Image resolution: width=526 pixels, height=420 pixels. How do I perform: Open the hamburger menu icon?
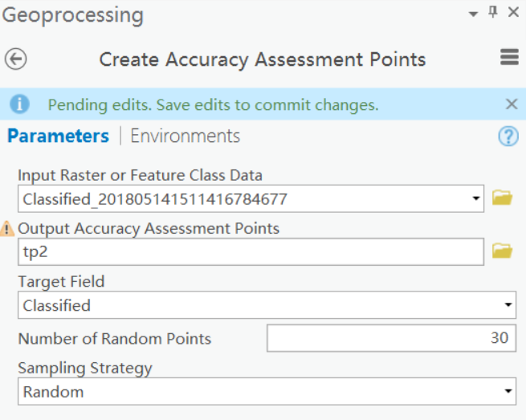508,57
